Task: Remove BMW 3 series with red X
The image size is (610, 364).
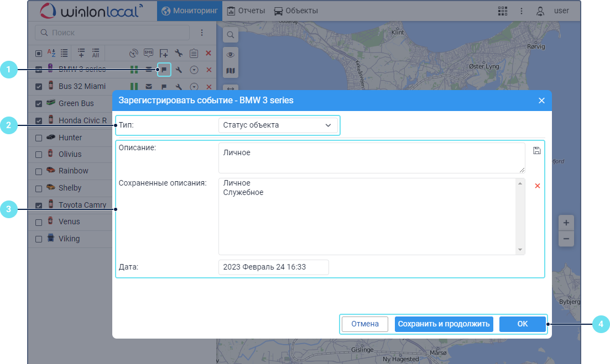Action: (x=209, y=70)
